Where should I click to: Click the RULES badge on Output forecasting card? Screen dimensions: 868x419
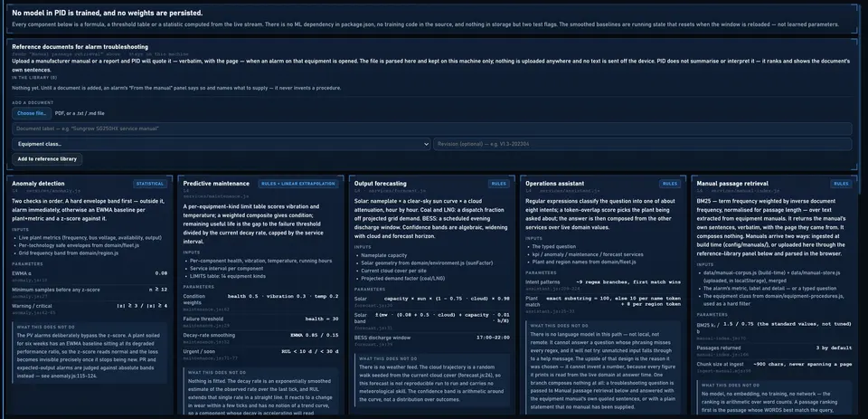click(x=499, y=184)
